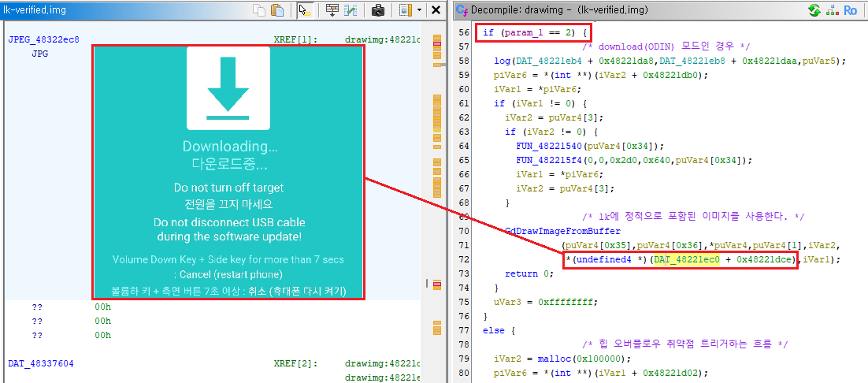Click the Copy icon in Listing toolbar
Viewport: 868px width, 383px height.
tap(259, 10)
